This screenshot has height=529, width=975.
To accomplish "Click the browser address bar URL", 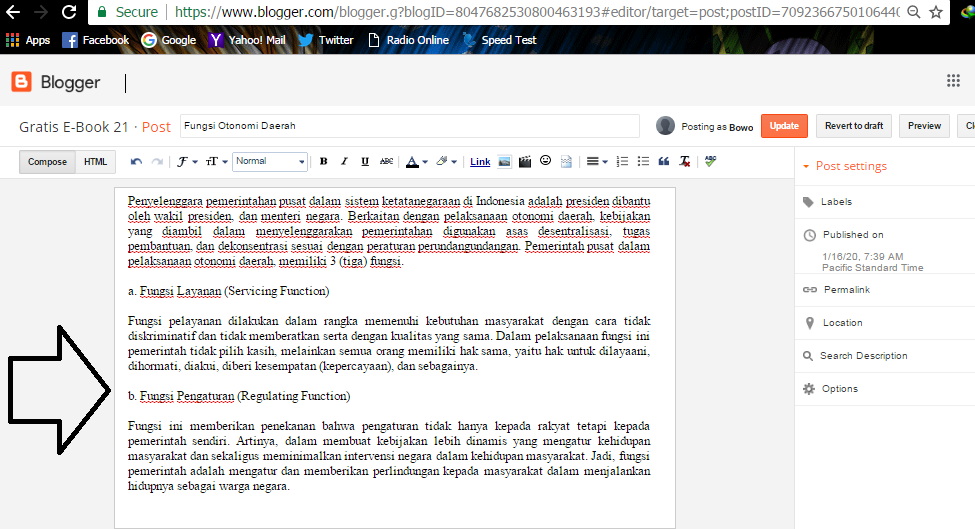I will coord(537,12).
